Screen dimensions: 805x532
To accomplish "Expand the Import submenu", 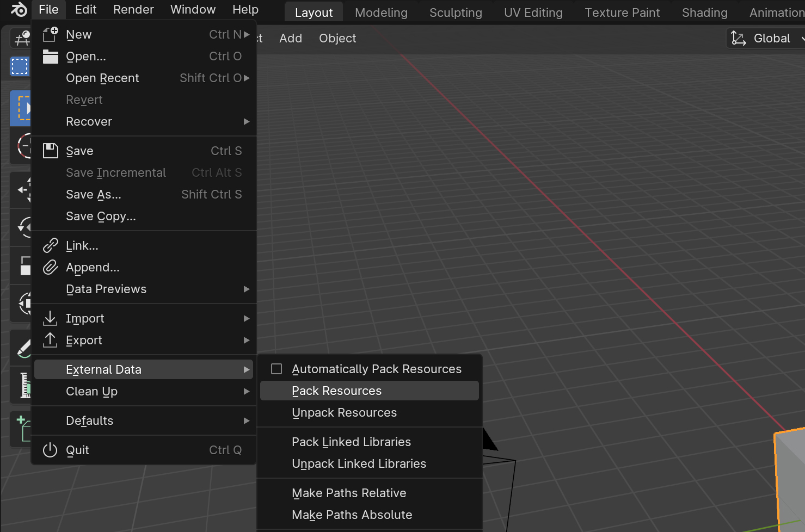I will pos(247,318).
